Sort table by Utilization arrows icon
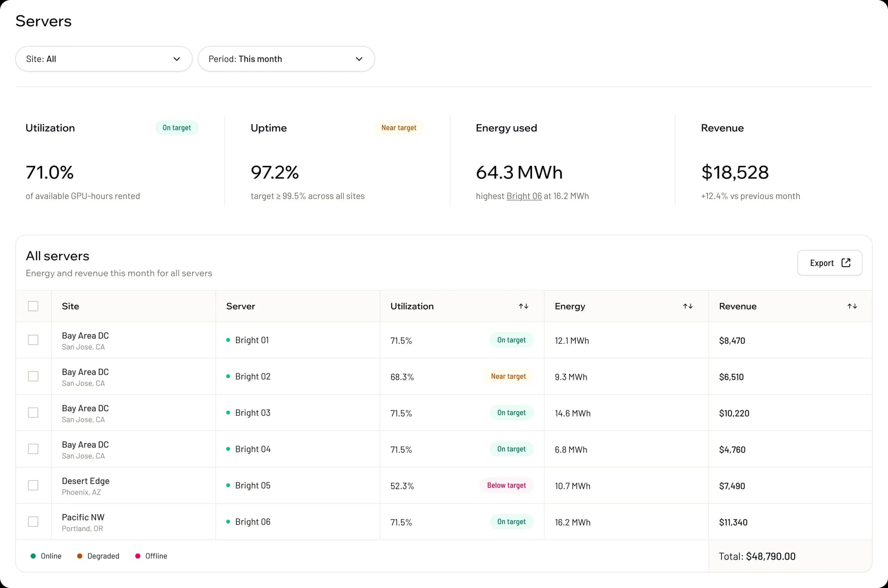This screenshot has width=888, height=588. [523, 306]
